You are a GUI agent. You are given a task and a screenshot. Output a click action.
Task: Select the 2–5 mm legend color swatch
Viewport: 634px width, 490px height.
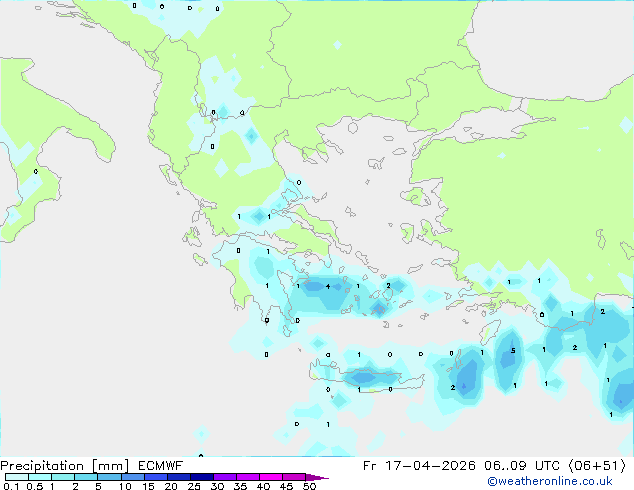(x=86, y=477)
